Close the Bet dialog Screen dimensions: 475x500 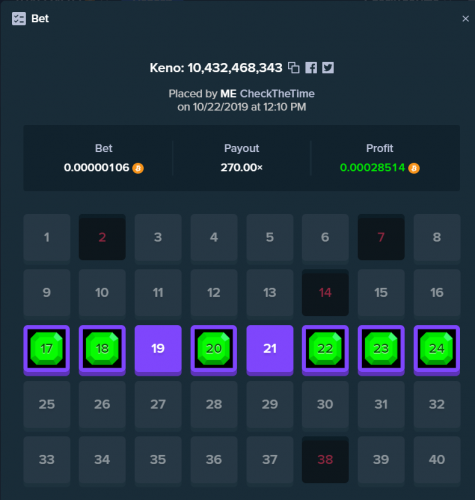pyautogui.click(x=465, y=19)
